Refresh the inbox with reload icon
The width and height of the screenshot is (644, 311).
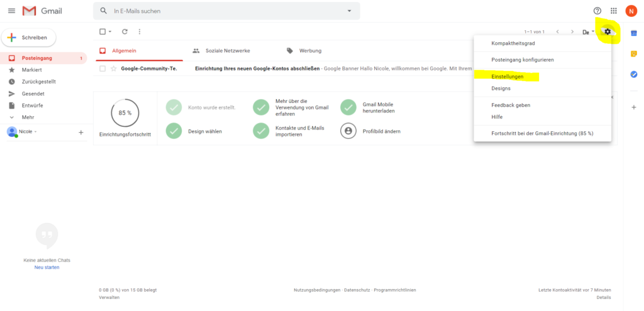point(125,31)
